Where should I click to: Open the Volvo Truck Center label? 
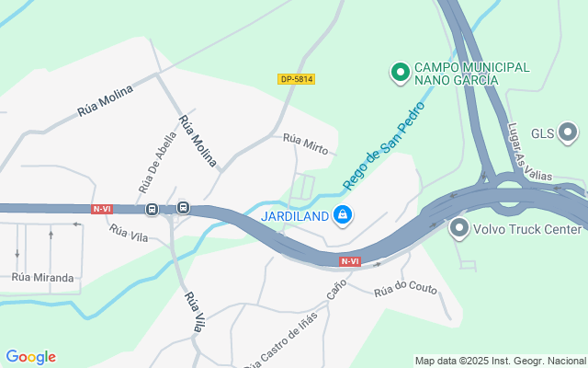527,229
